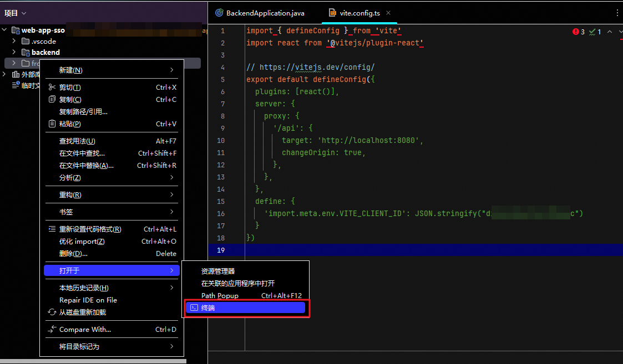623x364 pixels.
Task: Collapse the web-app-sso tree node
Action: tap(4, 30)
